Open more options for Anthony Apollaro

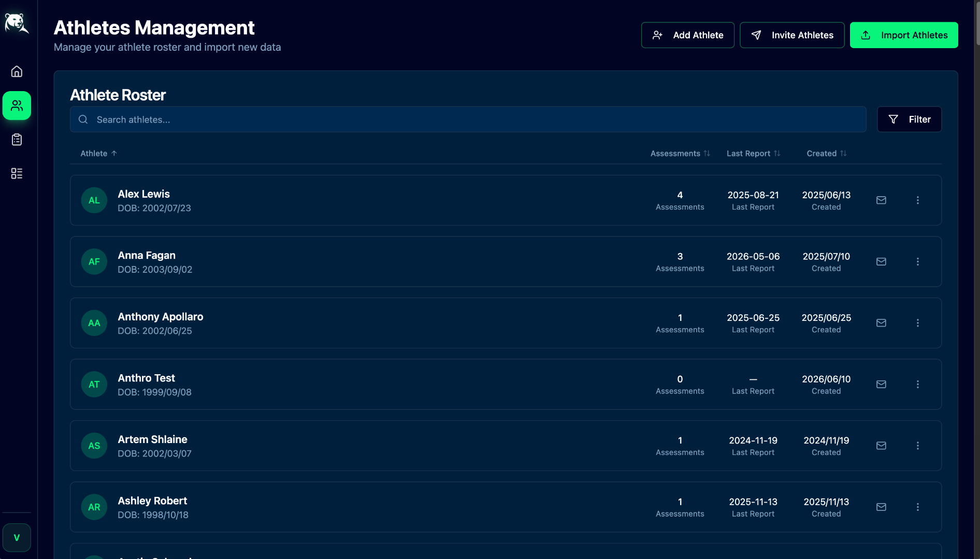[917, 323]
